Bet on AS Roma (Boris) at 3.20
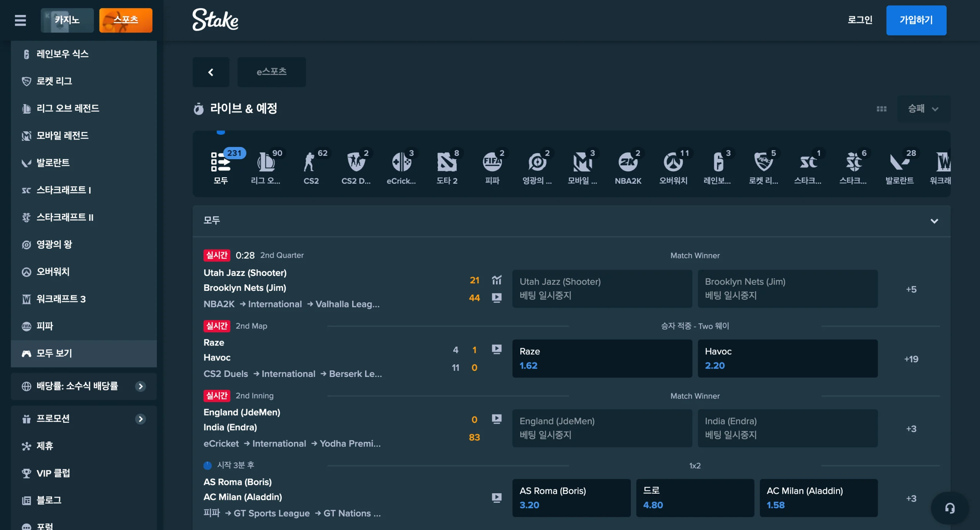Screen dimensions: 980x530 (x=571, y=498)
